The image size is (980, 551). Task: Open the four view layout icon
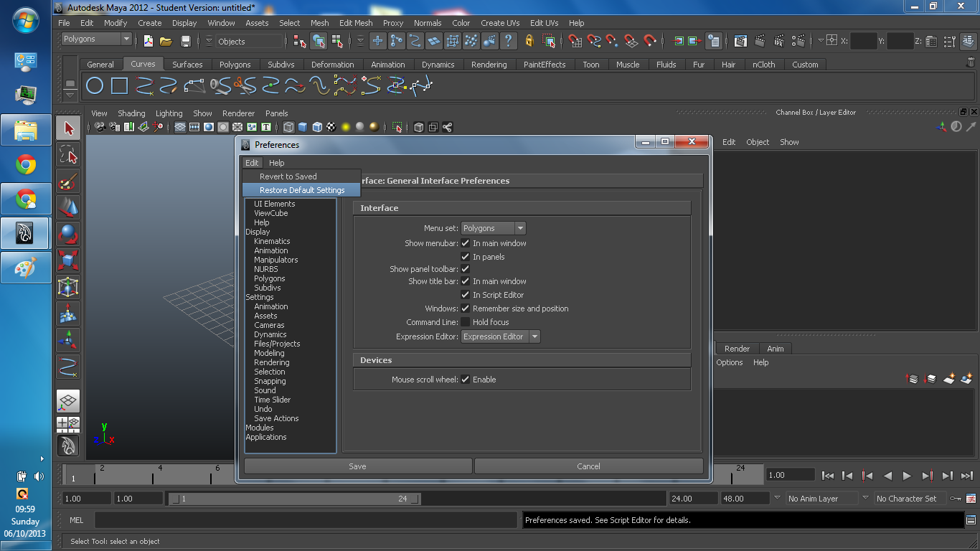68,423
